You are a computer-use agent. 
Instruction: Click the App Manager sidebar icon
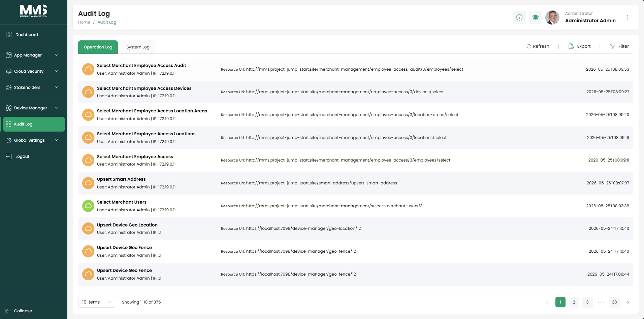pyautogui.click(x=9, y=55)
